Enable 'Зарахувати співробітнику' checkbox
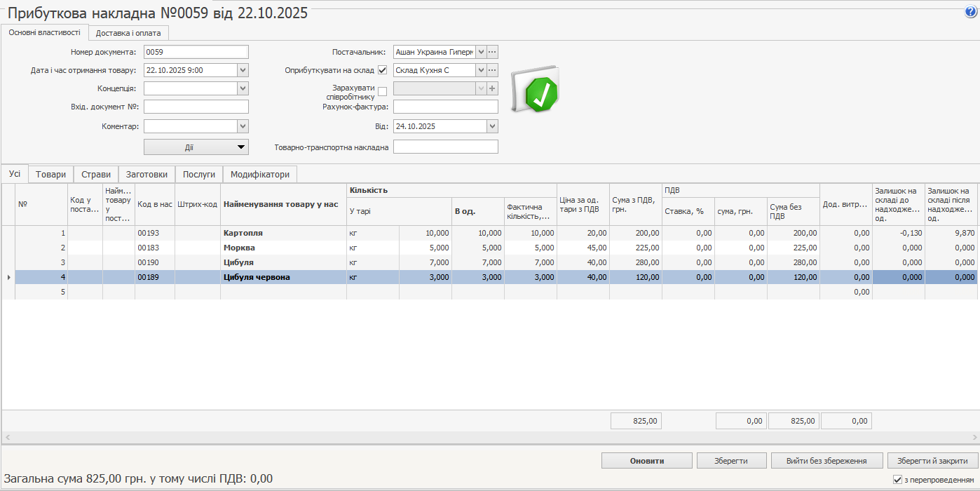This screenshot has height=491, width=980. point(382,91)
